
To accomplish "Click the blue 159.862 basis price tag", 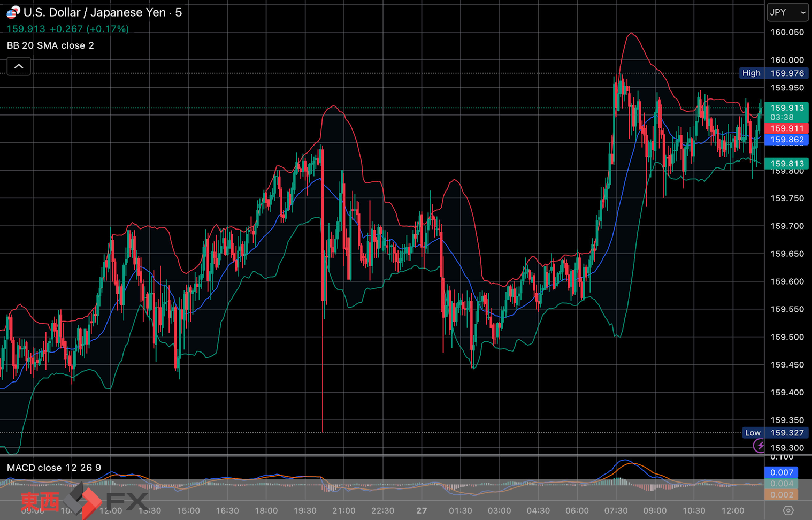I will [786, 140].
